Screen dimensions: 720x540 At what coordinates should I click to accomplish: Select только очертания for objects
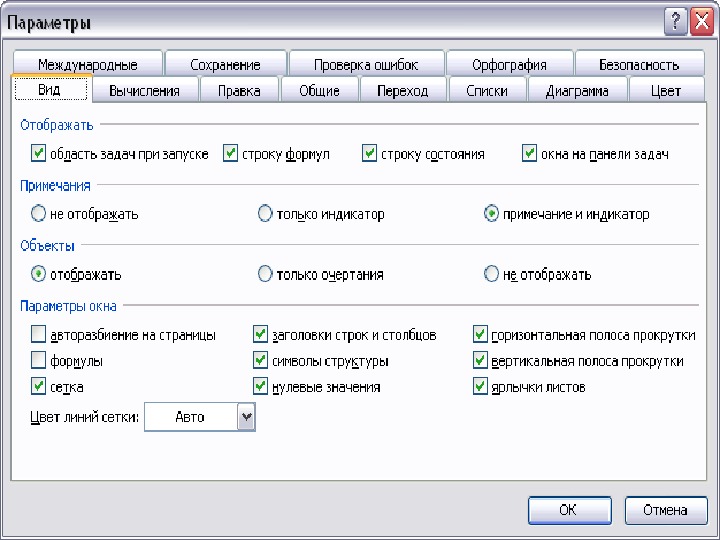tap(265, 274)
